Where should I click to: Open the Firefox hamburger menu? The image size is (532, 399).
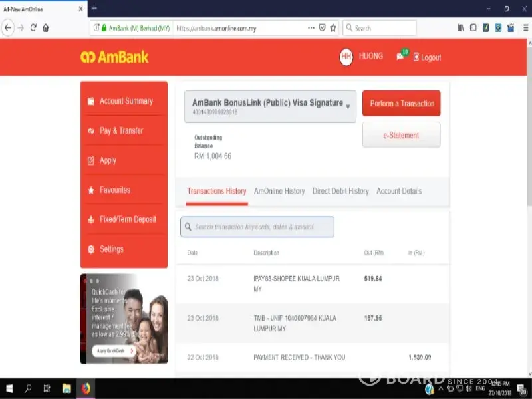525,28
